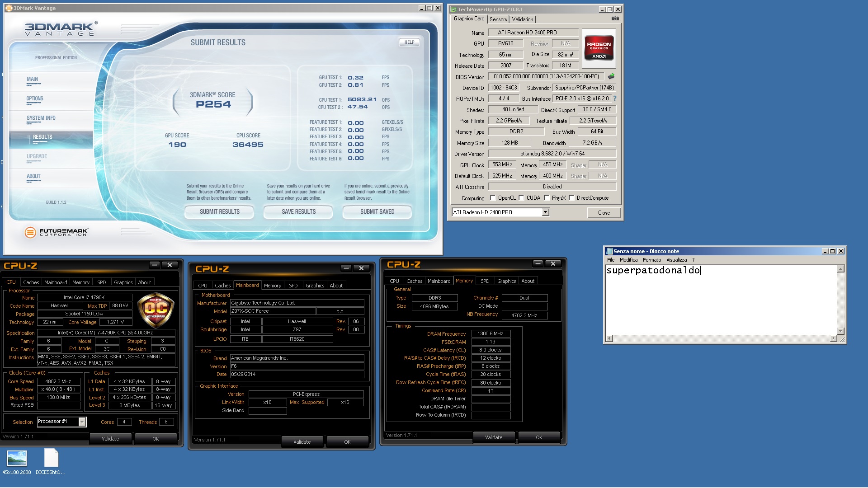
Task: Open the About tab in CPU-Z Memory window
Action: 528,281
